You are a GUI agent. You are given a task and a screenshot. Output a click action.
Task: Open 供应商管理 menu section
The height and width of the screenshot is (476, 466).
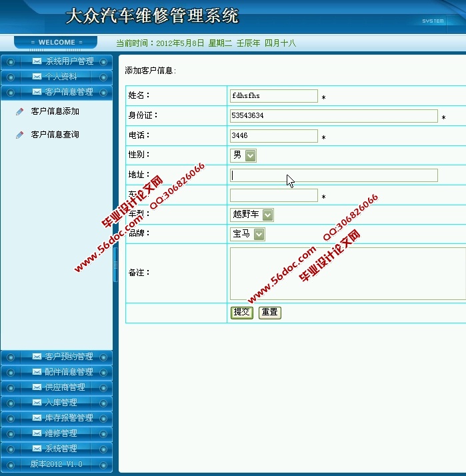(57, 387)
